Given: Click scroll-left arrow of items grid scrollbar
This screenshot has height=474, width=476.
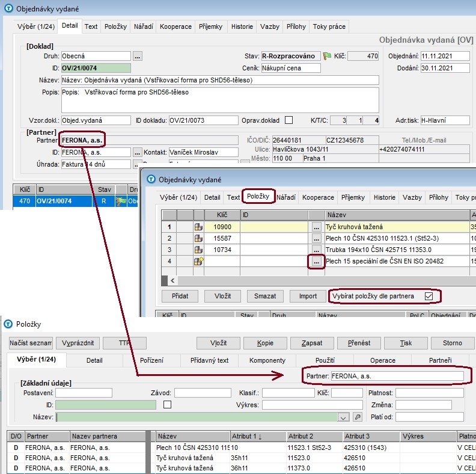Looking at the screenshot, I should click(172, 280).
